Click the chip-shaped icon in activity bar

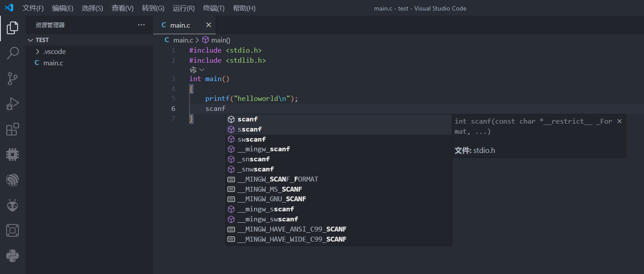pyautogui.click(x=12, y=154)
